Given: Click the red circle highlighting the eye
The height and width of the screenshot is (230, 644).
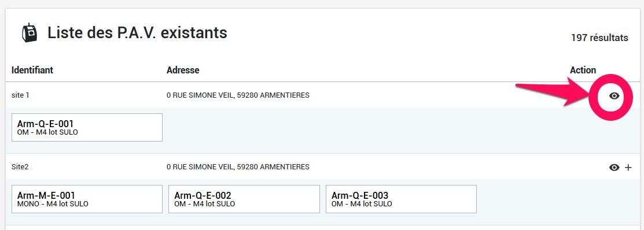Looking at the screenshot, I should click(x=611, y=97).
